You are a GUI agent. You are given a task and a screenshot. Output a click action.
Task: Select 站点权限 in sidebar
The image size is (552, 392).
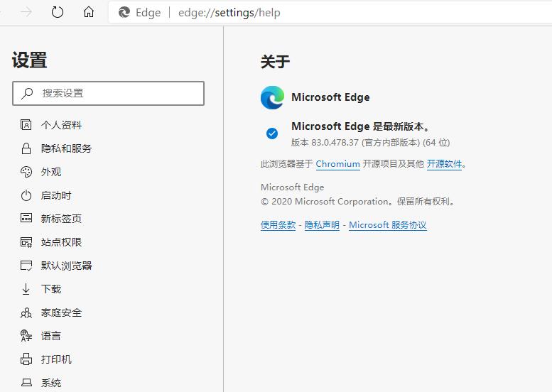(x=61, y=242)
